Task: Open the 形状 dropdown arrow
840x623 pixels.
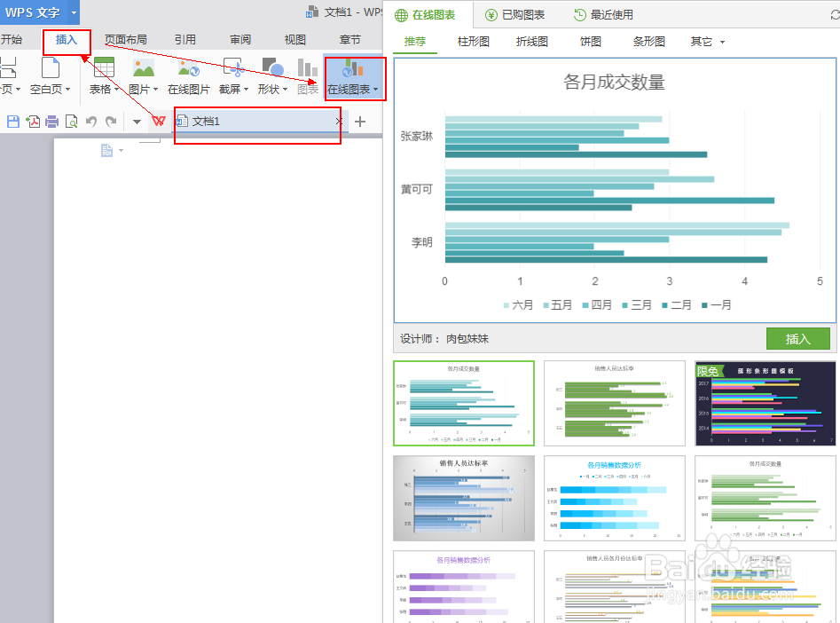Action: pos(284,89)
